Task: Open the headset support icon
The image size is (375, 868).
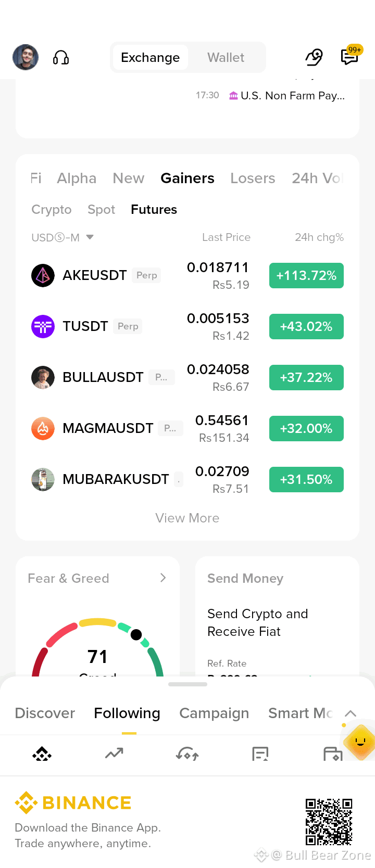Action: coord(61,57)
